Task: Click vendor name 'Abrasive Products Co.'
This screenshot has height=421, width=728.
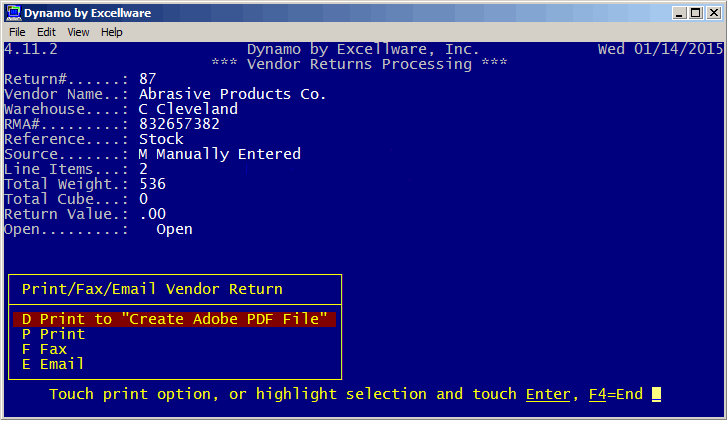Action: pyautogui.click(x=233, y=94)
